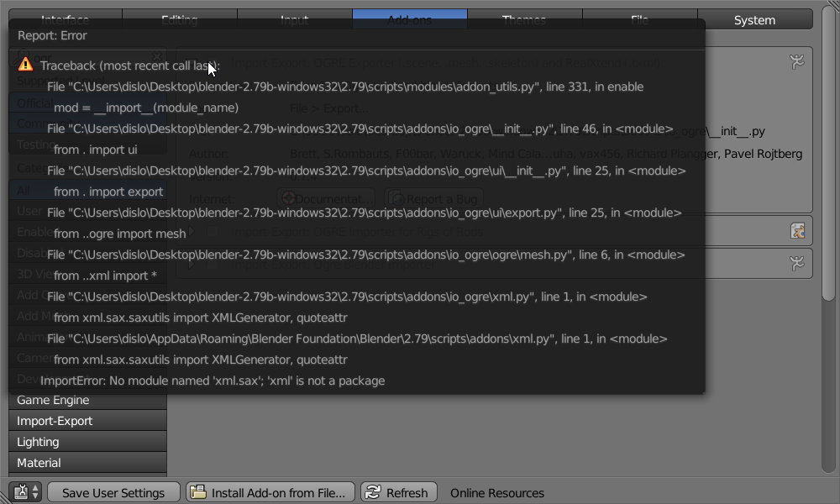Viewport: 840px width, 504px height.
Task: Click the Documentation icon for the OGRE Exporter
Action: click(290, 197)
